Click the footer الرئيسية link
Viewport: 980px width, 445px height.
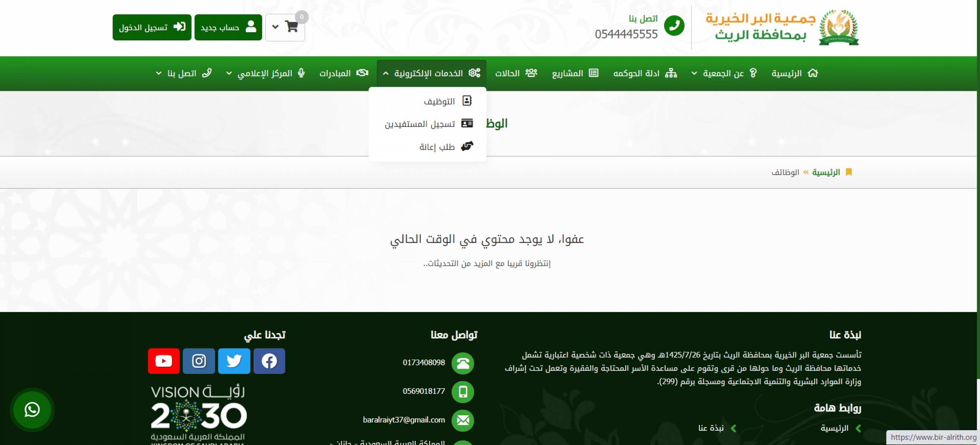tap(834, 428)
